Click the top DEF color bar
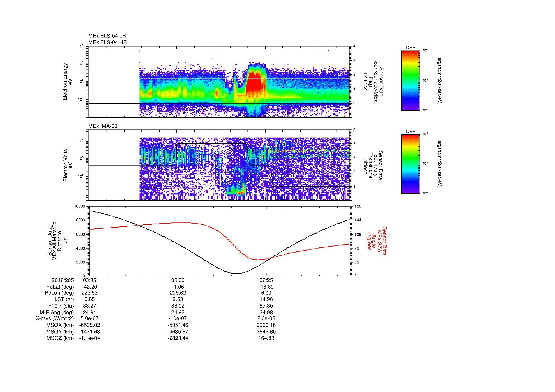The height and width of the screenshot is (392, 555). [x=410, y=80]
